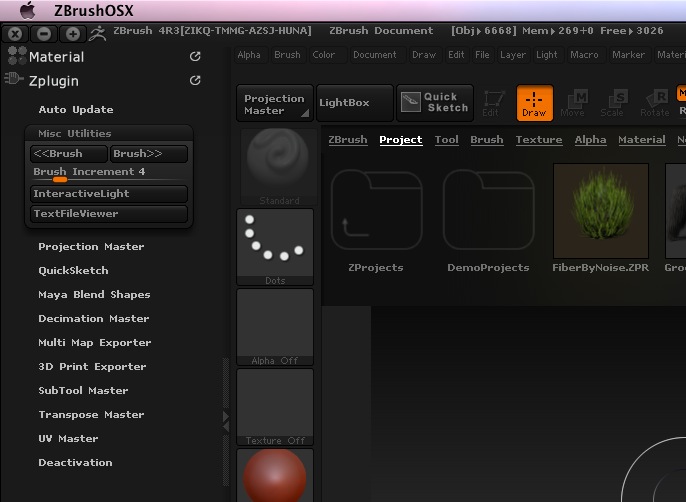
Task: Expand the Multi Map Exporter section
Action: click(x=94, y=343)
